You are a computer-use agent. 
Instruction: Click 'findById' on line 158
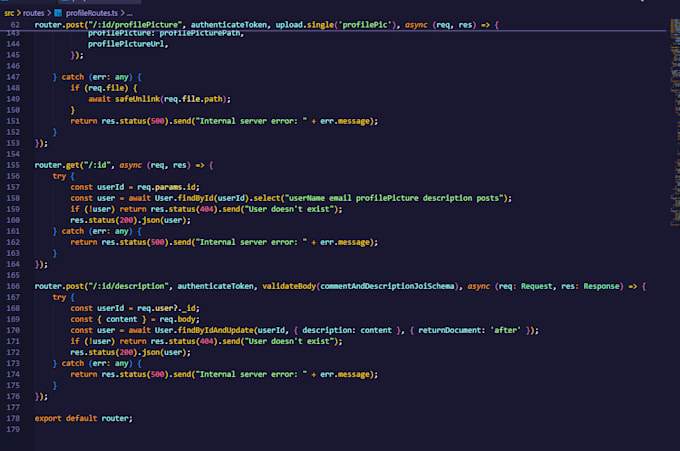[196, 198]
